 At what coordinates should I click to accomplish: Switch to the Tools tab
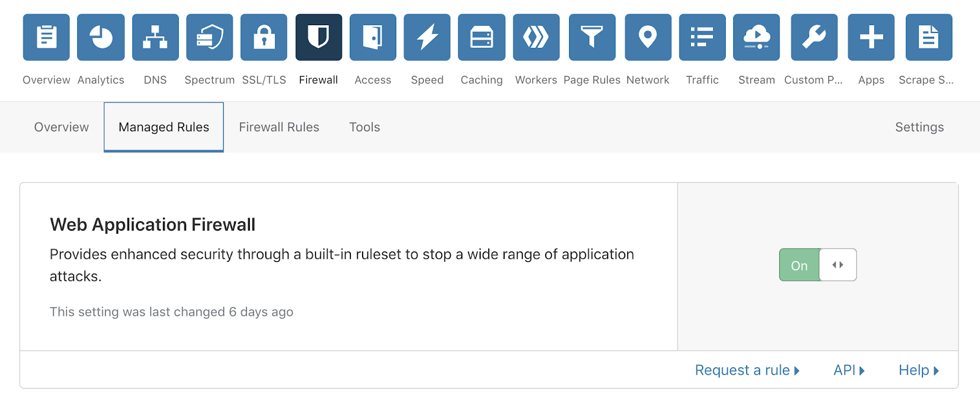364,127
